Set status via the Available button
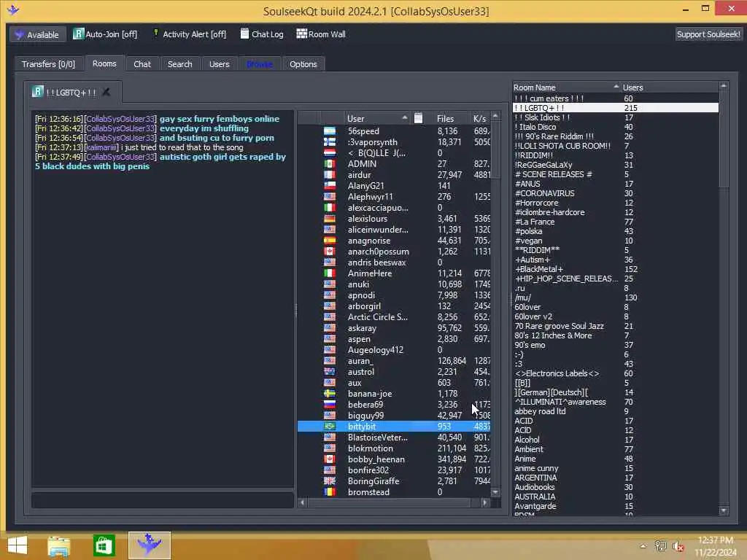747x560 pixels. pyautogui.click(x=38, y=34)
